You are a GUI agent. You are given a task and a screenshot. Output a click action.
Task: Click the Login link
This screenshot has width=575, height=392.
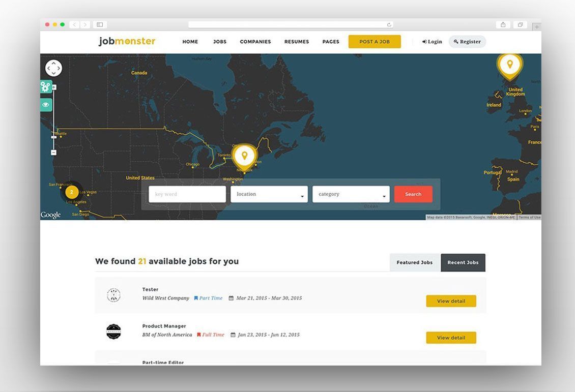coord(432,42)
